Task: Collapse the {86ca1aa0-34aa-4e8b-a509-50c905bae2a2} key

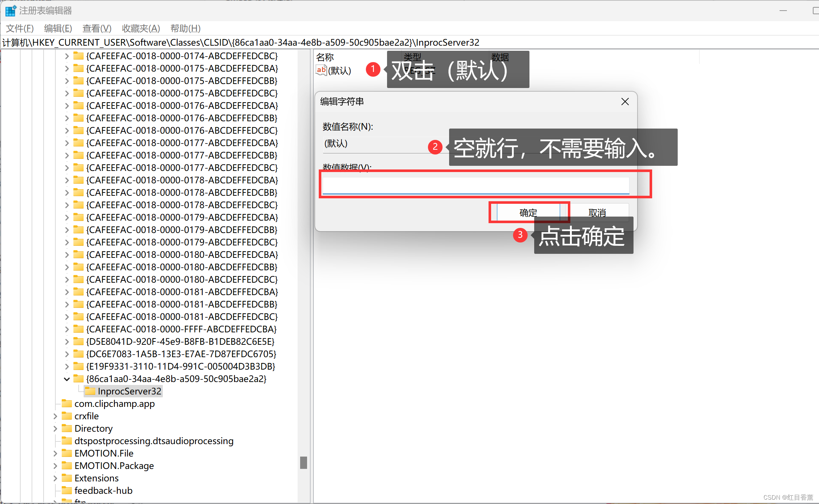Action: pyautogui.click(x=67, y=379)
